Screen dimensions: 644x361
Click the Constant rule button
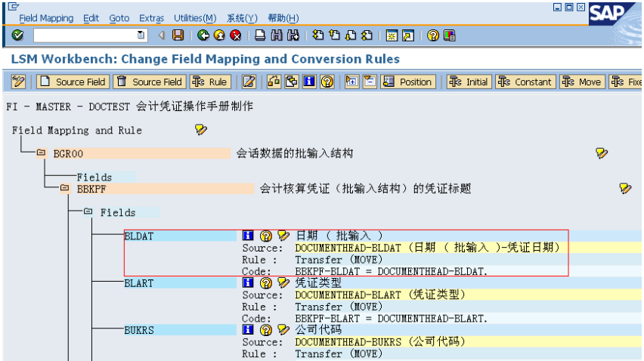(x=526, y=82)
